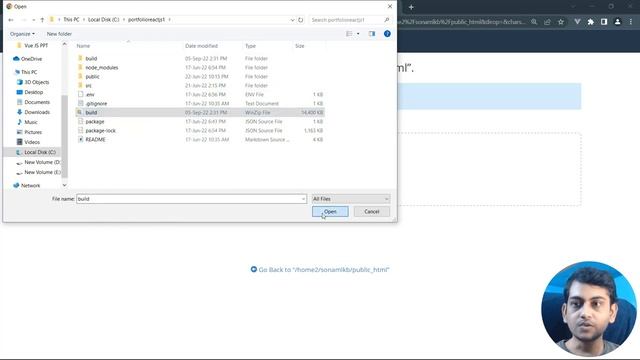Viewport: 640px width, 360px height.
Task: Open Downloads in navigation pane
Action: pyautogui.click(x=37, y=112)
